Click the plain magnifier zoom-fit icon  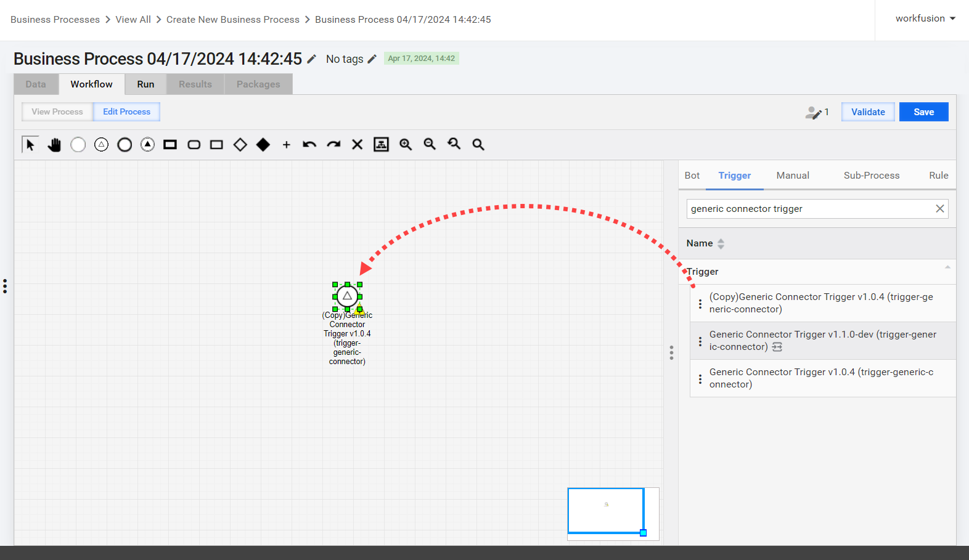[478, 145]
